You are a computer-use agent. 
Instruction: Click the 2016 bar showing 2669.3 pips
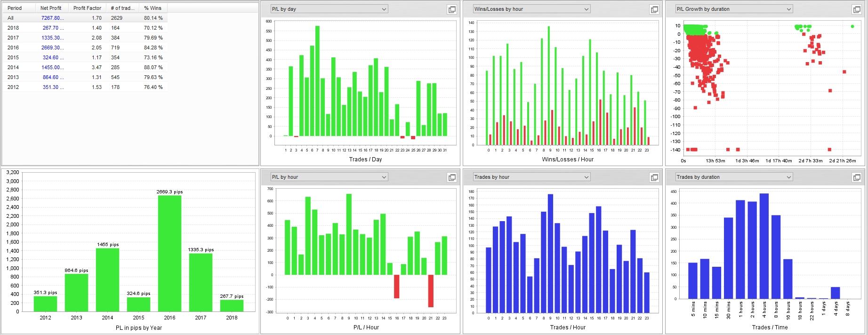point(169,254)
